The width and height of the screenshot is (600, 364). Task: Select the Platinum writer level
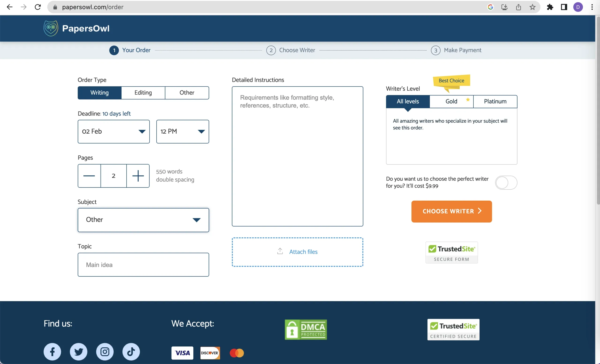495,101
